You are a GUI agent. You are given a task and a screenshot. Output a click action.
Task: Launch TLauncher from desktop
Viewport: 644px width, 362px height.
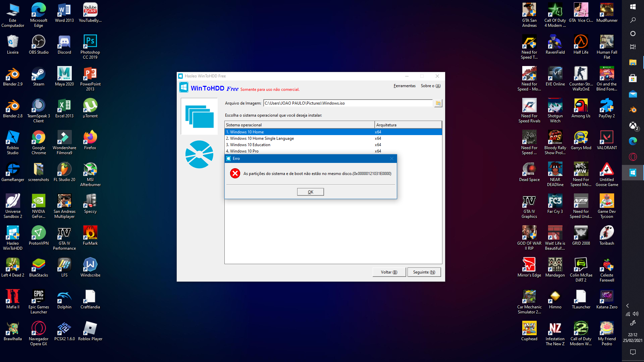coord(581,300)
